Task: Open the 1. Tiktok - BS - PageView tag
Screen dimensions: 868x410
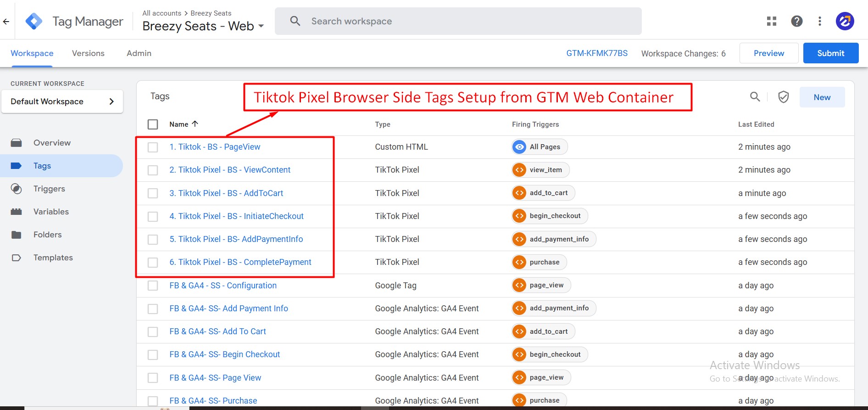Action: [215, 147]
